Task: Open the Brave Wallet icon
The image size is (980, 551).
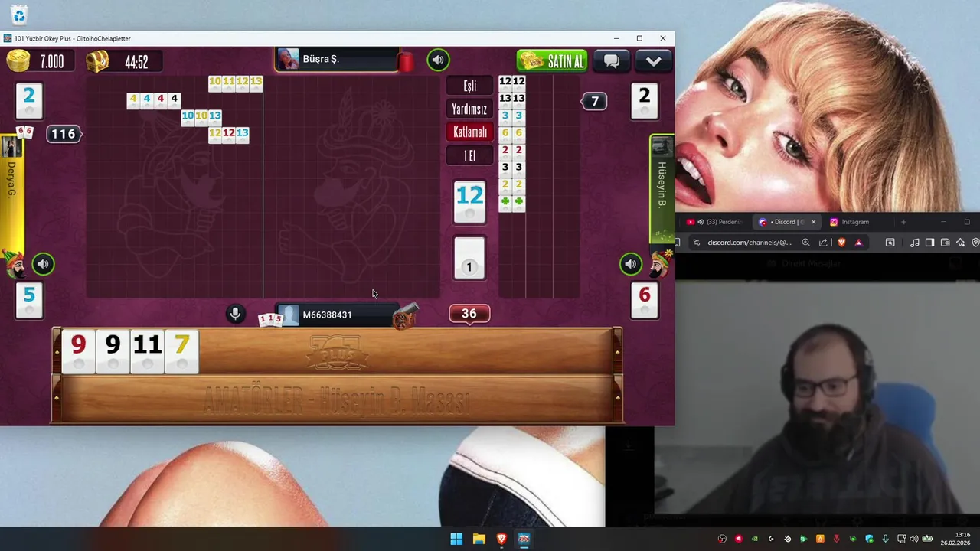Action: [x=945, y=243]
